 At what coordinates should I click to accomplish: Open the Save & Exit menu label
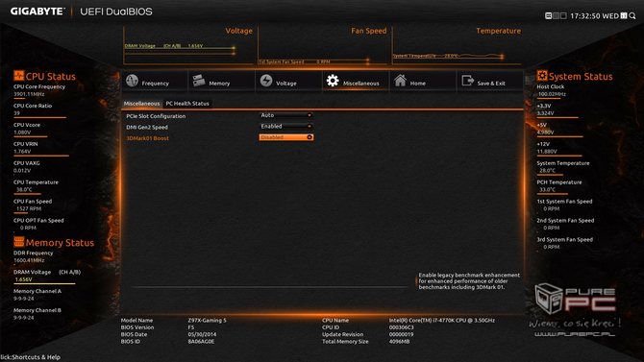pos(491,84)
